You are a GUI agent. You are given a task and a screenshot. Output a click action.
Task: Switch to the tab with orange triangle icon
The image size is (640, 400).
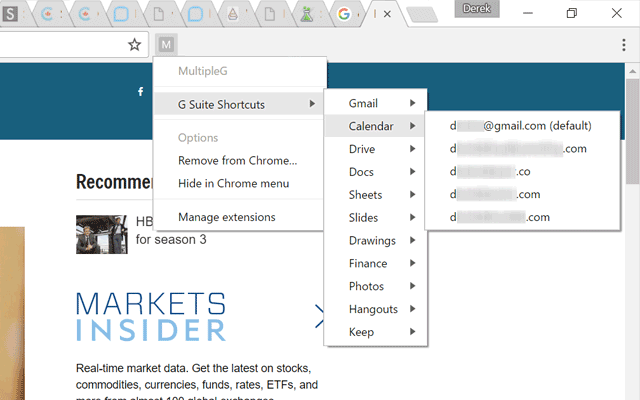(x=233, y=14)
